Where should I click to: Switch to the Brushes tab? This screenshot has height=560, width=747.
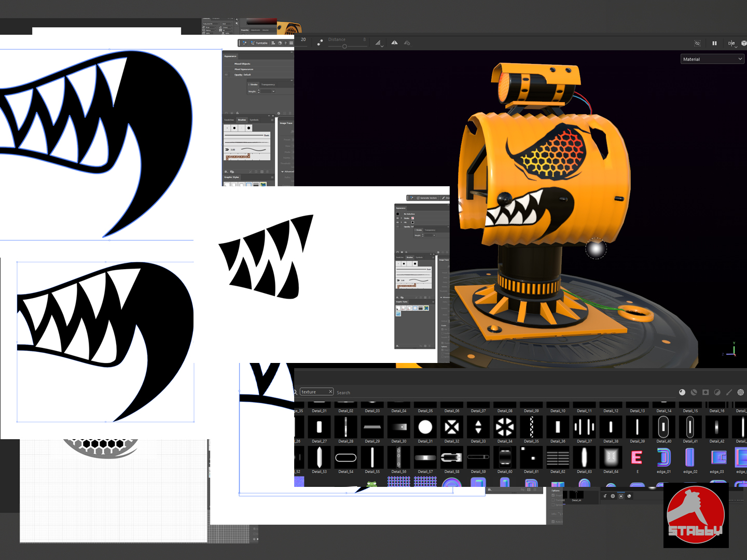(x=242, y=120)
